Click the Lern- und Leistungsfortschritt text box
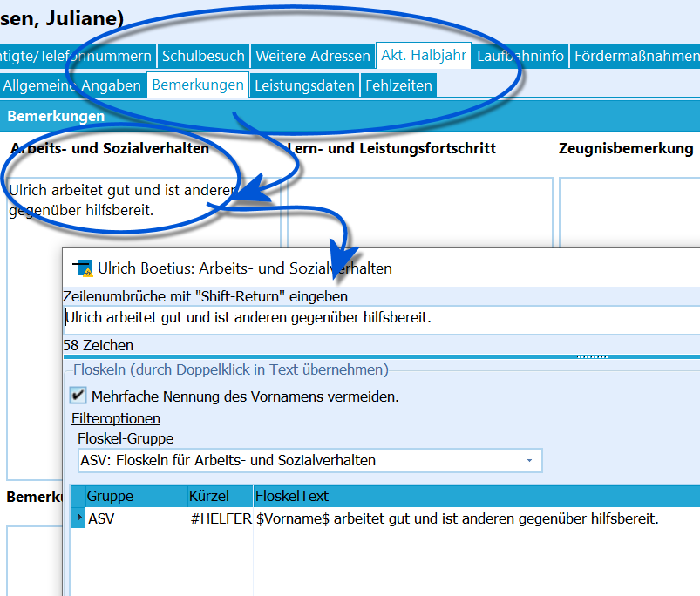The height and width of the screenshot is (596, 700). pos(419,213)
